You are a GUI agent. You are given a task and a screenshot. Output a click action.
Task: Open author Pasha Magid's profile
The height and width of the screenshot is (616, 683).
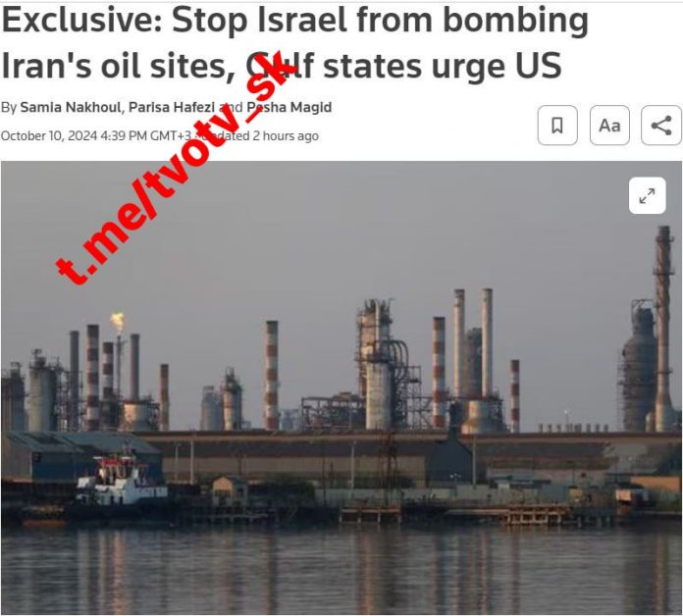click(x=289, y=107)
